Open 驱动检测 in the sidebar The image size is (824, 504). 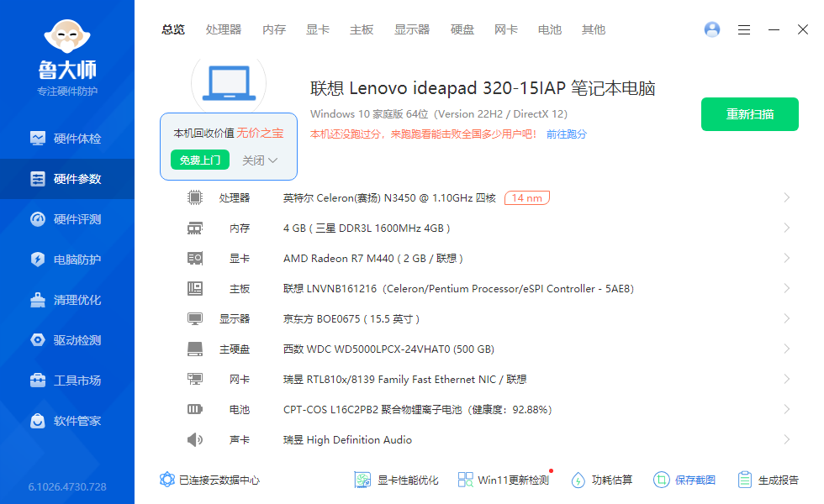point(66,340)
